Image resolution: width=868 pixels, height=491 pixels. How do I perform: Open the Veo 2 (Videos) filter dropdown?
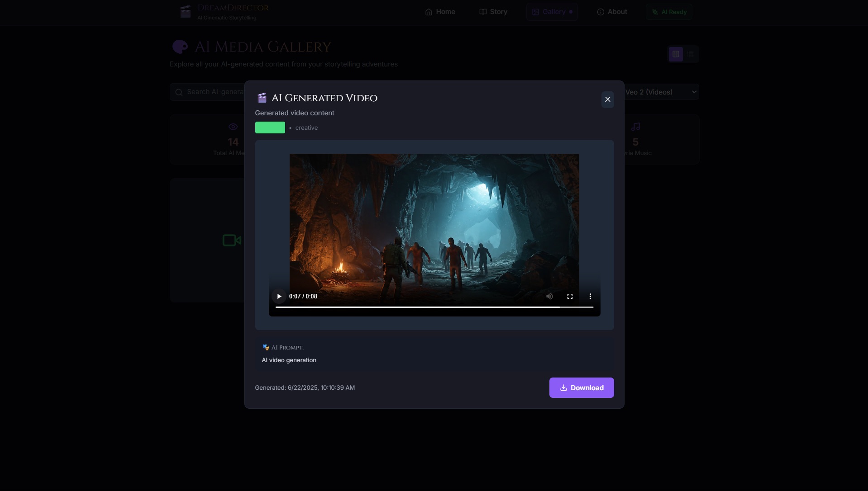661,92
